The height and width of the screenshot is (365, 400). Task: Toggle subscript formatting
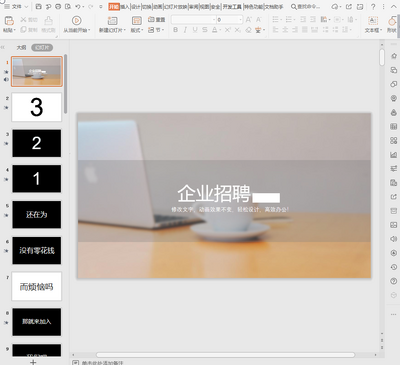tap(237, 30)
